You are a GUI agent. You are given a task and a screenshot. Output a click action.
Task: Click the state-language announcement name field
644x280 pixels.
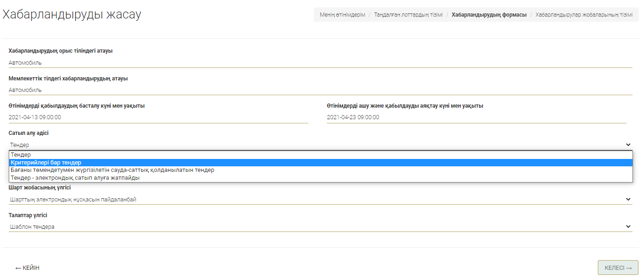click(x=320, y=90)
